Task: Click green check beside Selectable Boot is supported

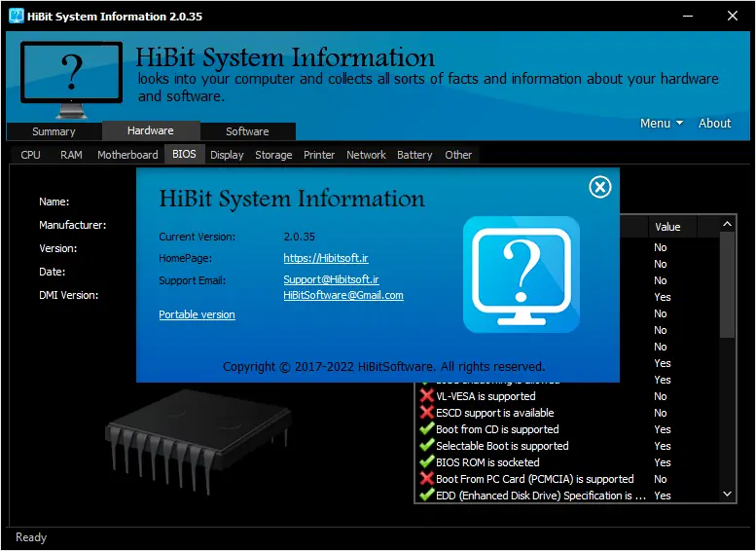Action: coord(427,445)
